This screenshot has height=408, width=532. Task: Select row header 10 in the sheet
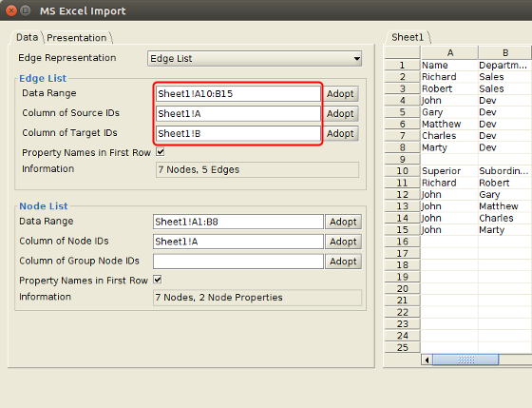point(403,171)
